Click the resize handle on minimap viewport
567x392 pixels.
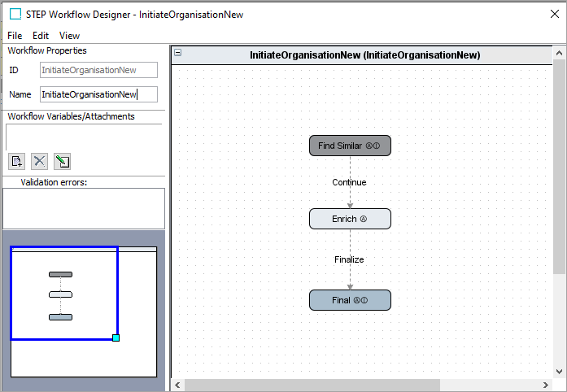click(116, 338)
